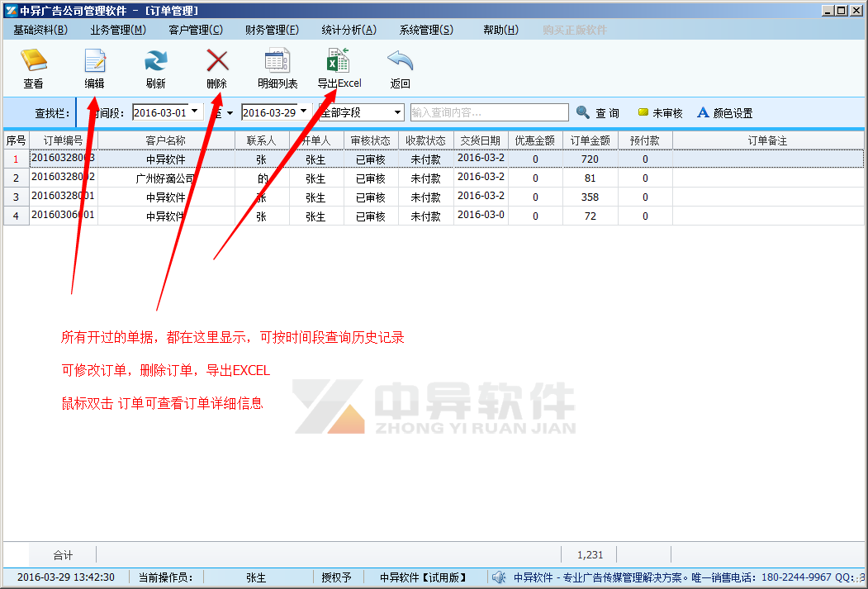Click the 授权予 status bar entry

[336, 577]
